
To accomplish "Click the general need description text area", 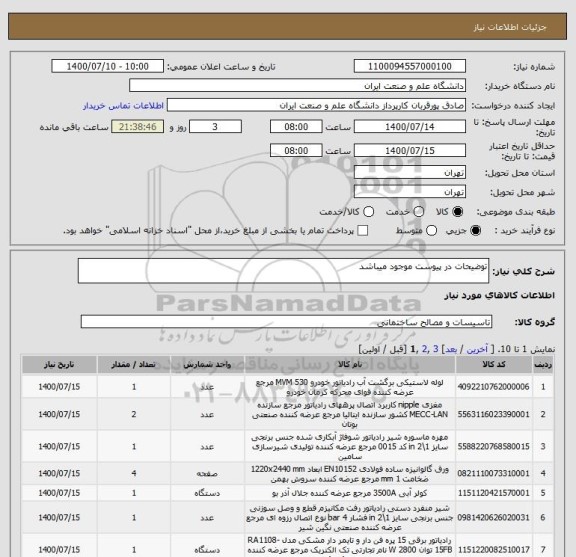I will pyautogui.click(x=283, y=271).
